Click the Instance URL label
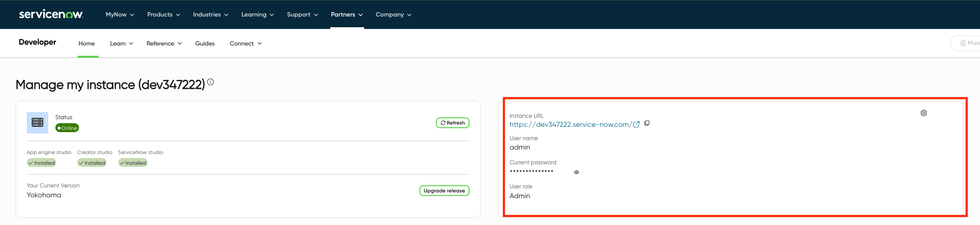This screenshot has width=980, height=225. [x=527, y=116]
